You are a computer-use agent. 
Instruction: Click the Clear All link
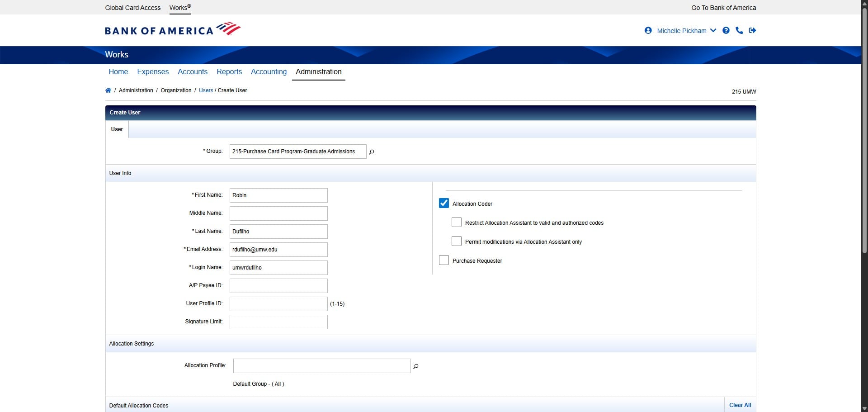point(740,405)
